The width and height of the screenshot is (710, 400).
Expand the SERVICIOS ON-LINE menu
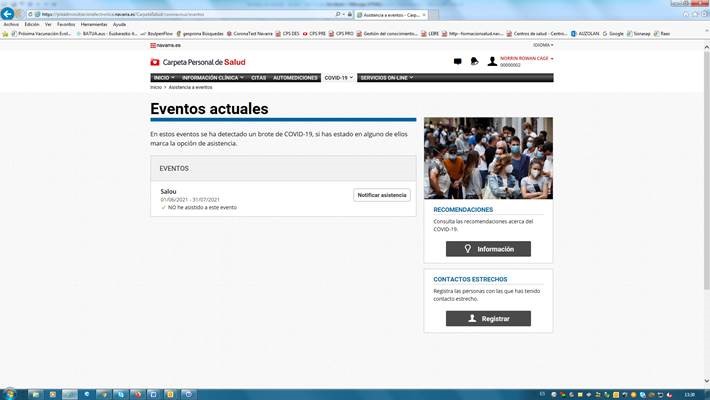click(x=385, y=77)
